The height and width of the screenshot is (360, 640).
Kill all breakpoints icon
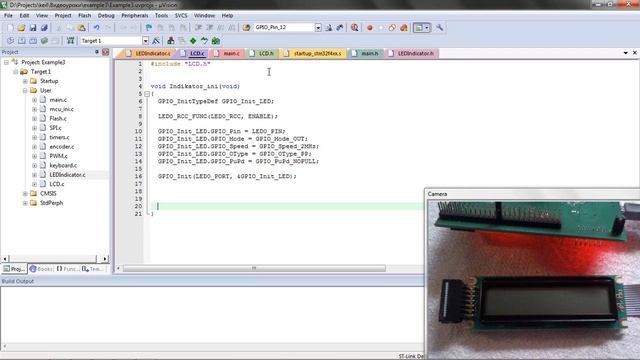(404, 28)
